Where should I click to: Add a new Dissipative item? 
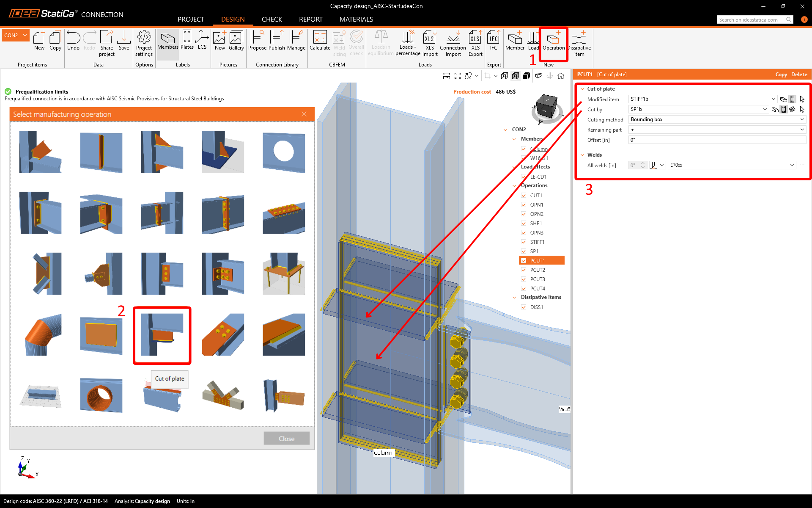coord(579,43)
